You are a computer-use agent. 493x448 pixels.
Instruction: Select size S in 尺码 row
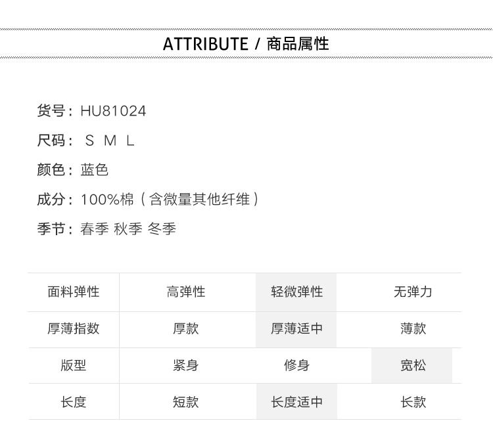[x=90, y=141]
